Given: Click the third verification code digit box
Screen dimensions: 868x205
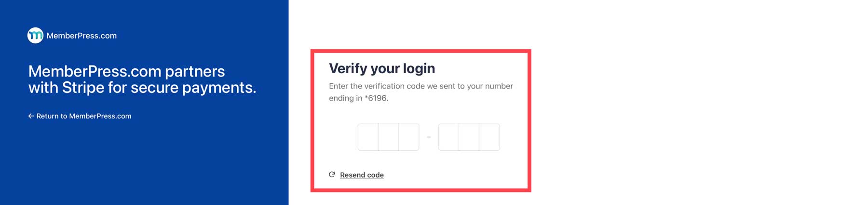Looking at the screenshot, I should pos(408,137).
